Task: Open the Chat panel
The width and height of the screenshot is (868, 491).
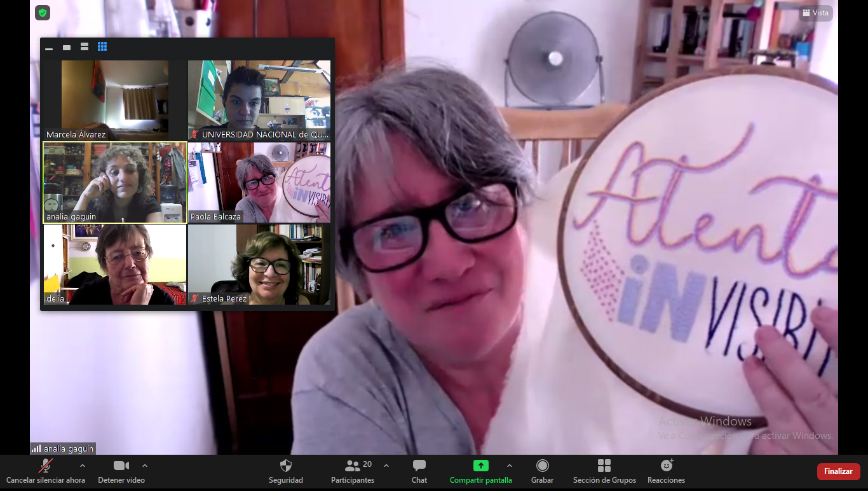Action: [419, 471]
